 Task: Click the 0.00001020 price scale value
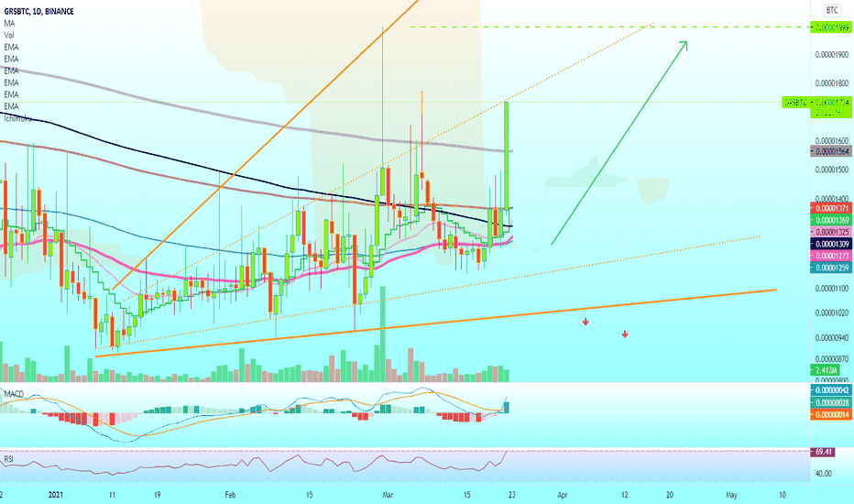click(x=832, y=312)
